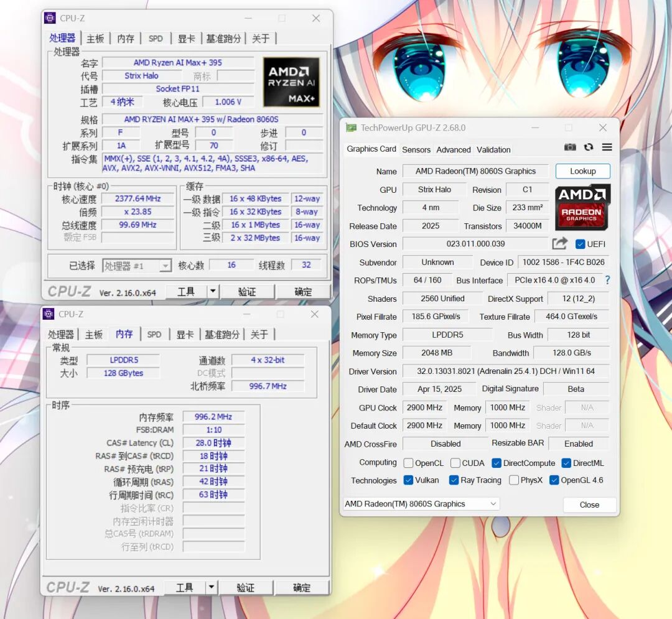Toggle Vulkan checkbox
Screen dimensions: 672x619
pyautogui.click(x=408, y=480)
